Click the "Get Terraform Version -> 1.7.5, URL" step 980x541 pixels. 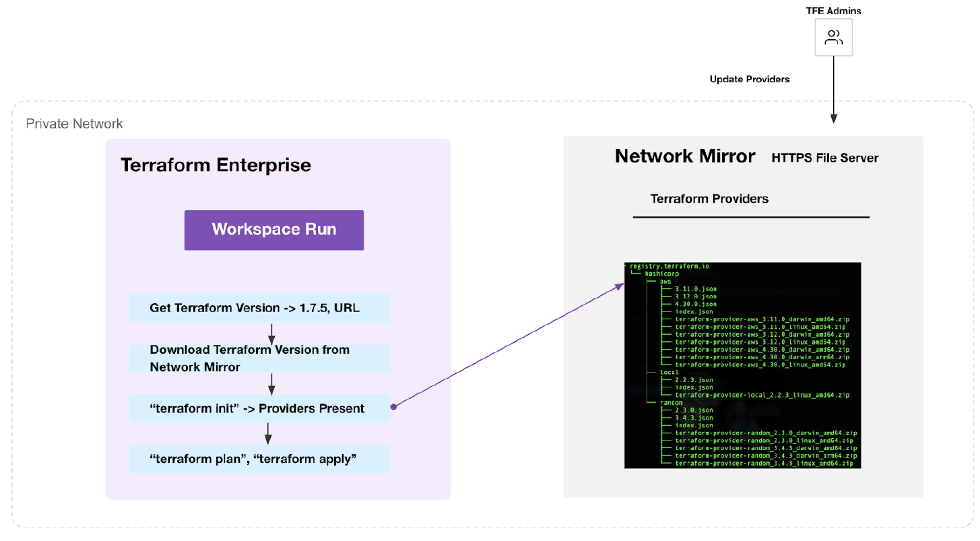pyautogui.click(x=259, y=307)
